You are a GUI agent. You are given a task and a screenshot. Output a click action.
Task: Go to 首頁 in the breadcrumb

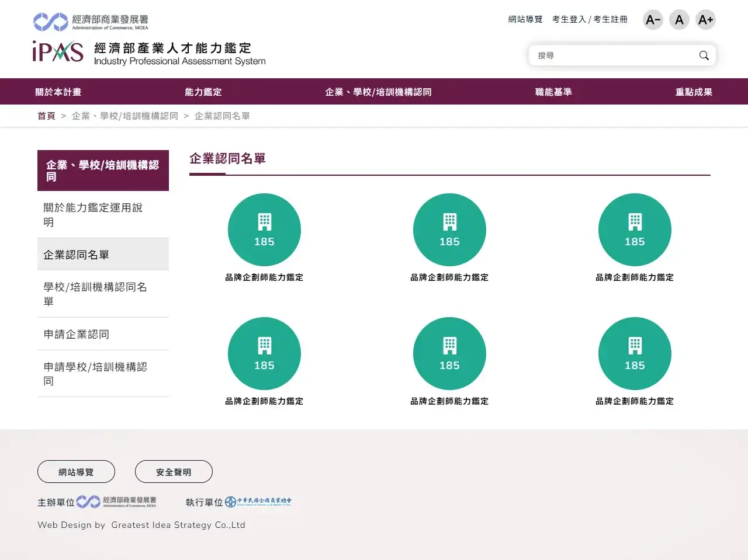pos(46,116)
